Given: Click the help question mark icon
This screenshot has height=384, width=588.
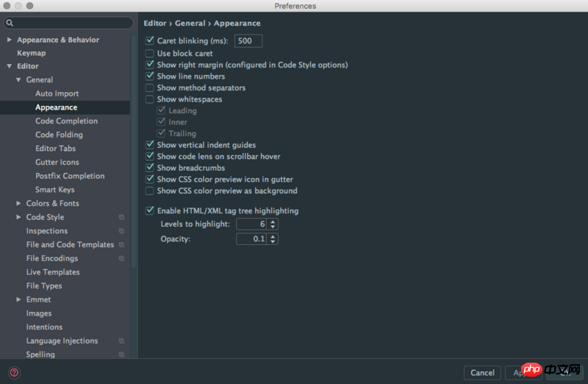Looking at the screenshot, I should (x=14, y=372).
